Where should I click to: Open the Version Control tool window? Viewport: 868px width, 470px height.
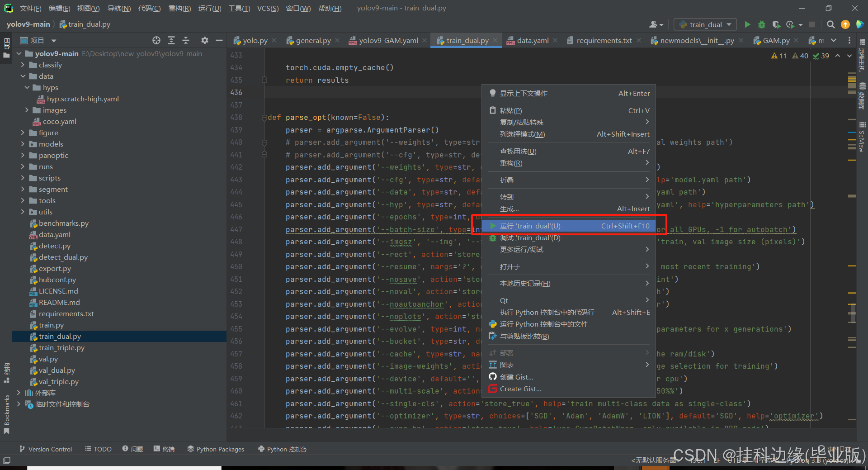pos(46,449)
